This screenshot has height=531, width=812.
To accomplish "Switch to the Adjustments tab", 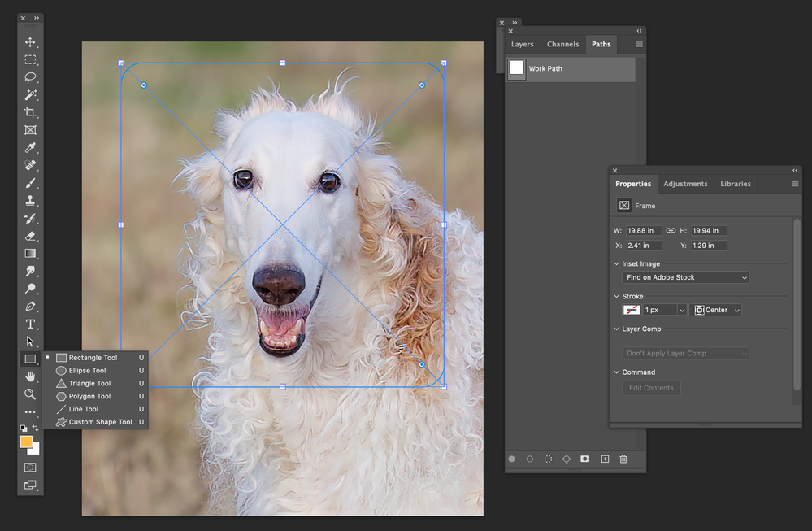I will click(685, 184).
